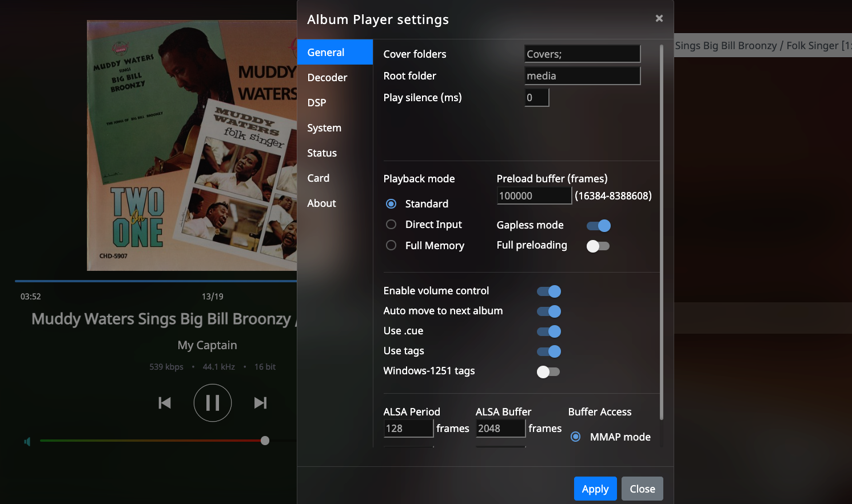Mute with the volume speaker icon
Screen dimensions: 852x504
tap(27, 441)
